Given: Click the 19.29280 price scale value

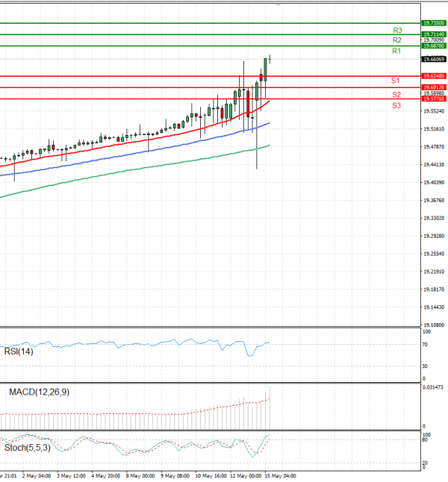Looking at the screenshot, I should point(434,236).
